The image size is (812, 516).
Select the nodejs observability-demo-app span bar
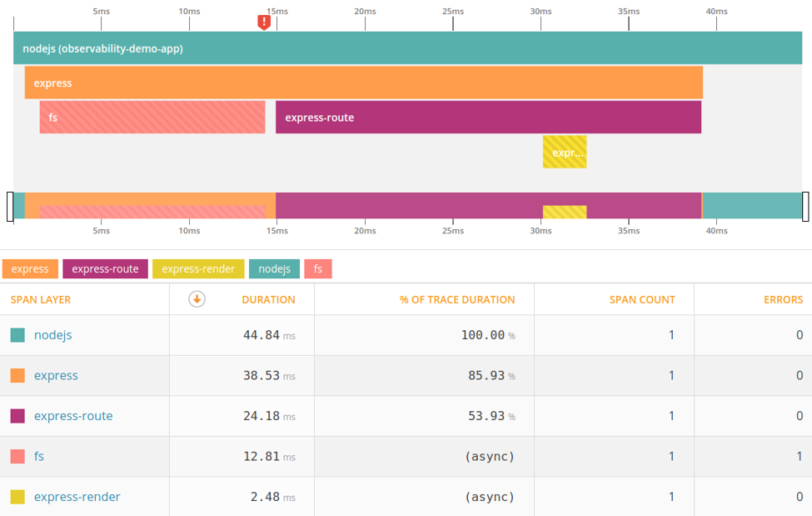[407, 48]
